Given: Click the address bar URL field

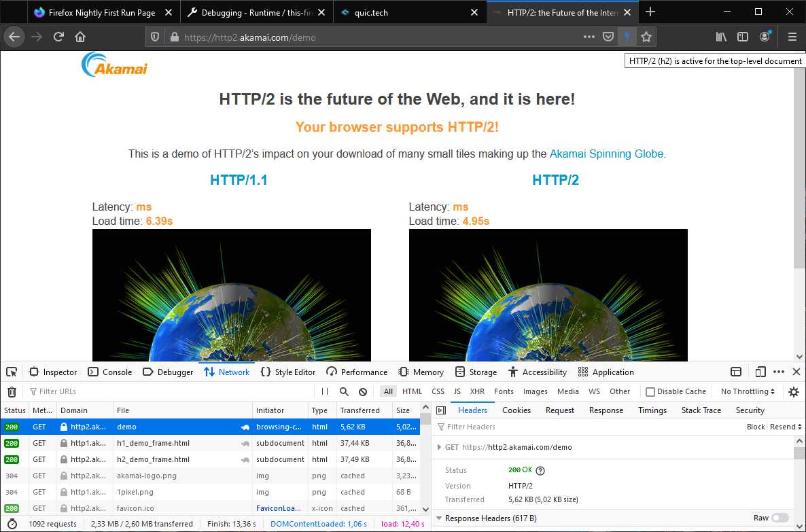Looking at the screenshot, I should tap(381, 37).
